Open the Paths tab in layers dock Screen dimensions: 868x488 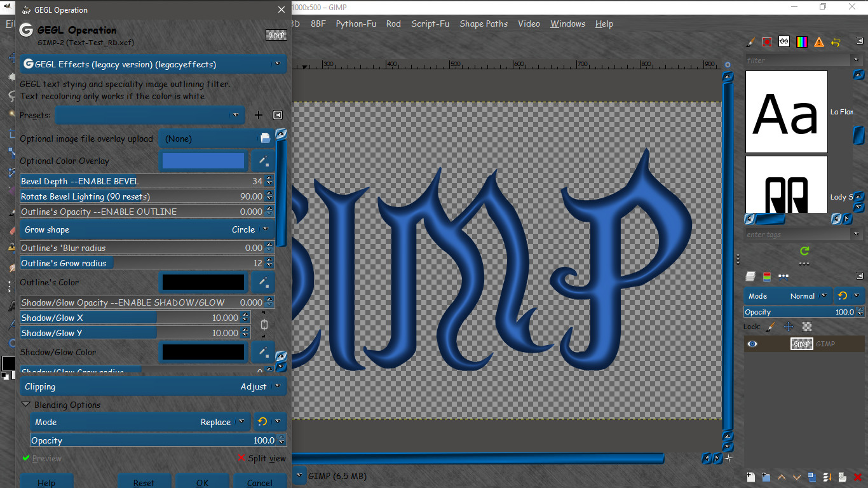783,276
